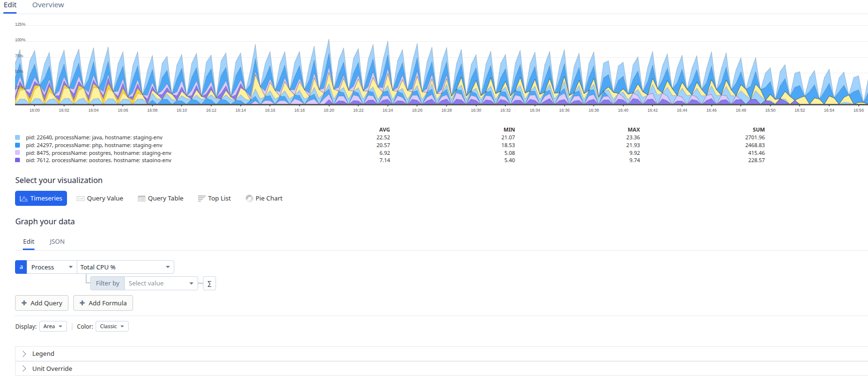Expand the Legend section

[441, 353]
